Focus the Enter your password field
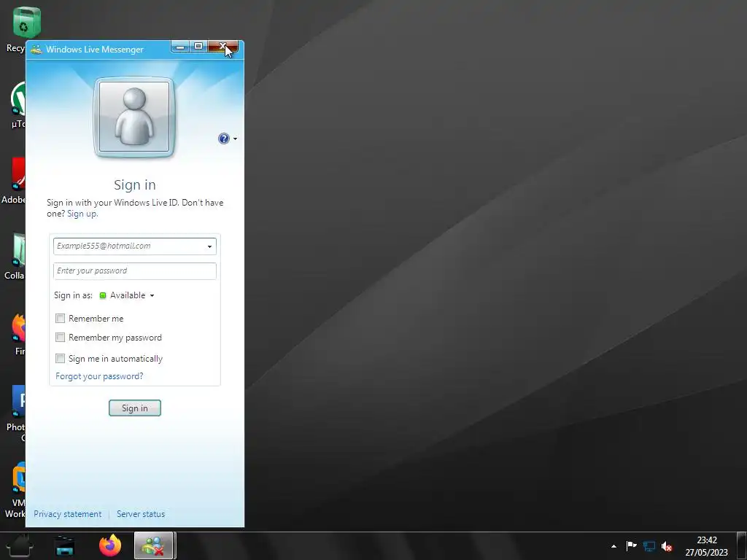Screen dimensions: 747x560 click(x=135, y=271)
